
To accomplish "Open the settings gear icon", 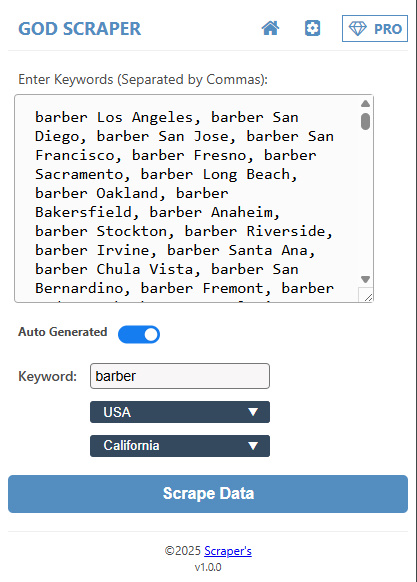I will (312, 28).
